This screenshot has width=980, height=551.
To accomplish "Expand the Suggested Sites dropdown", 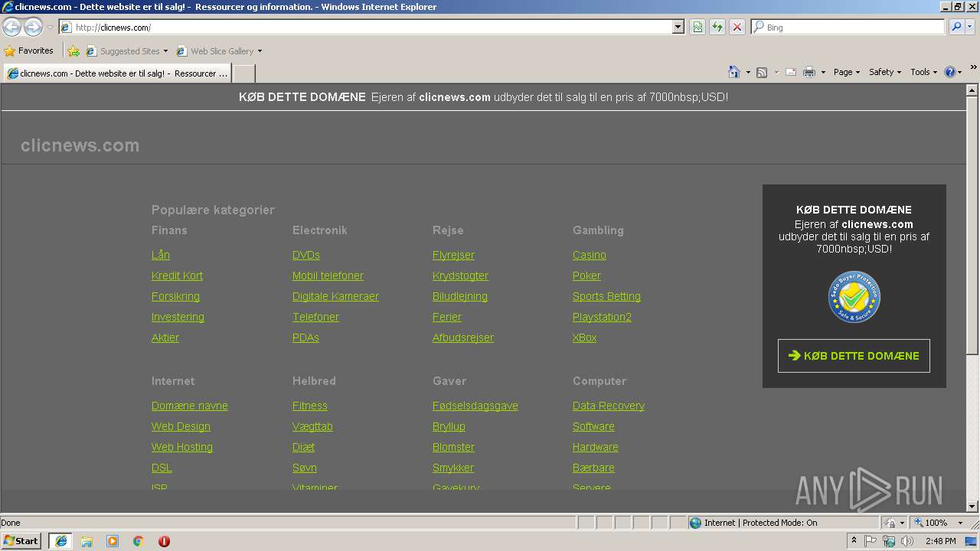I will (165, 51).
